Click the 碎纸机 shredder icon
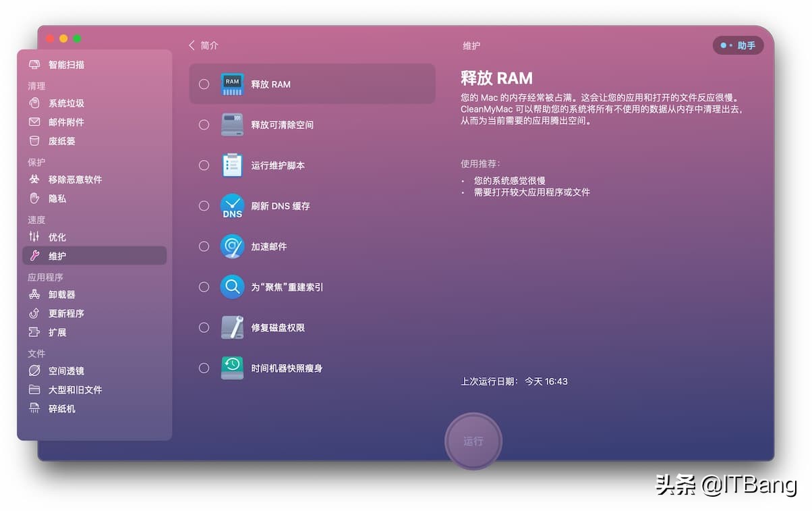Image resolution: width=812 pixels, height=511 pixels. click(34, 408)
